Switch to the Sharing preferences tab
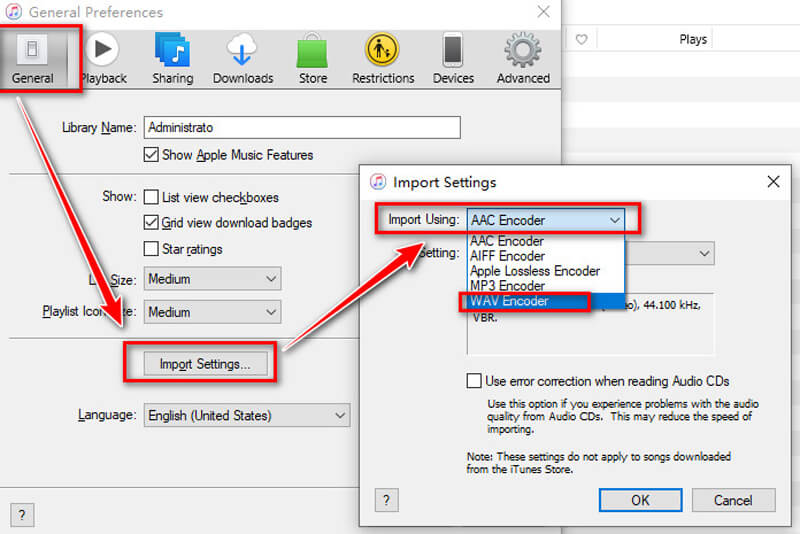 click(x=172, y=60)
